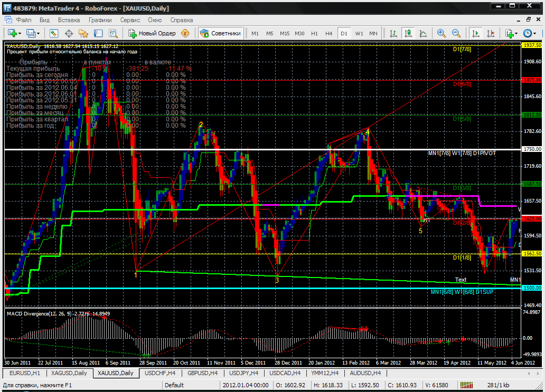Open the Справка menu
545x392 pixels.
click(182, 20)
